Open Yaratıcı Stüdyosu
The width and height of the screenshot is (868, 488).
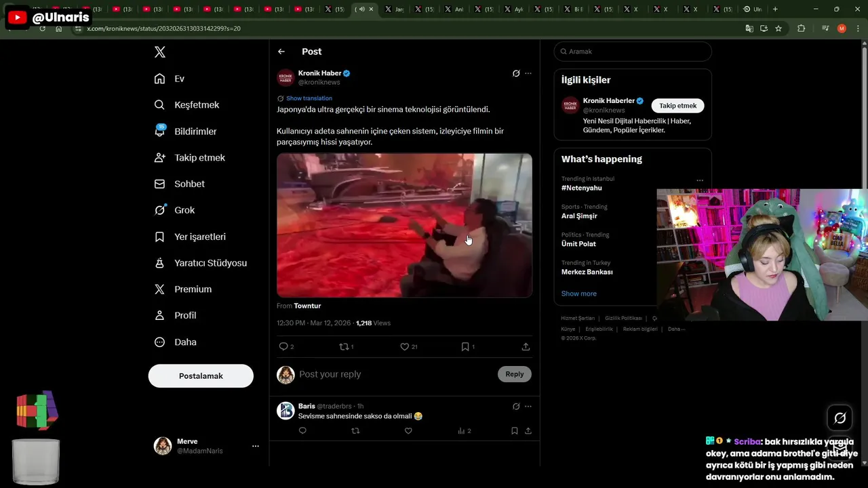pos(200,263)
